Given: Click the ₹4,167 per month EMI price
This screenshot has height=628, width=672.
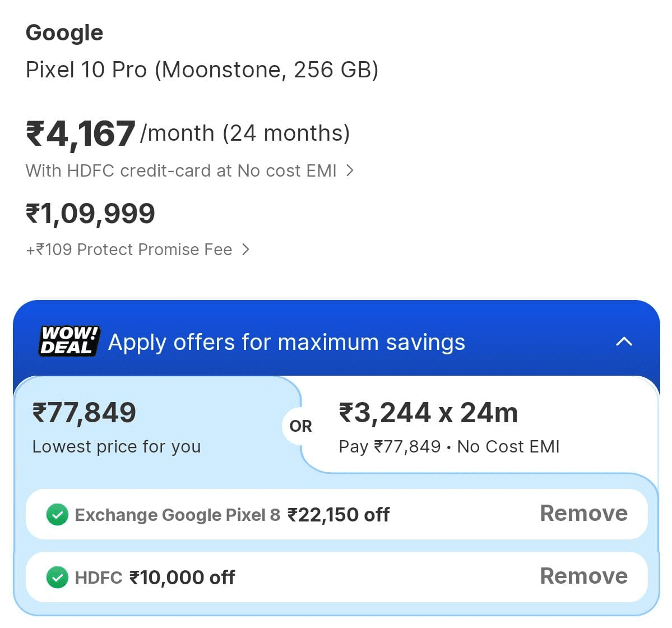Looking at the screenshot, I should [81, 134].
